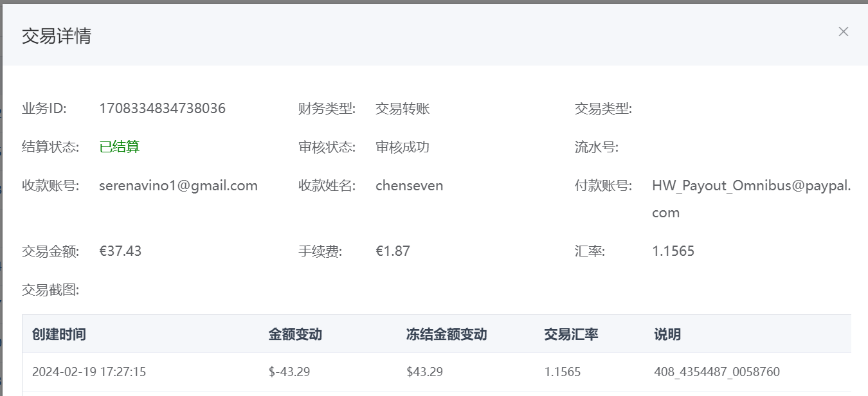Screen dimensions: 868x396
Task: Click the 交易详情 dialog title
Action: coord(57,36)
